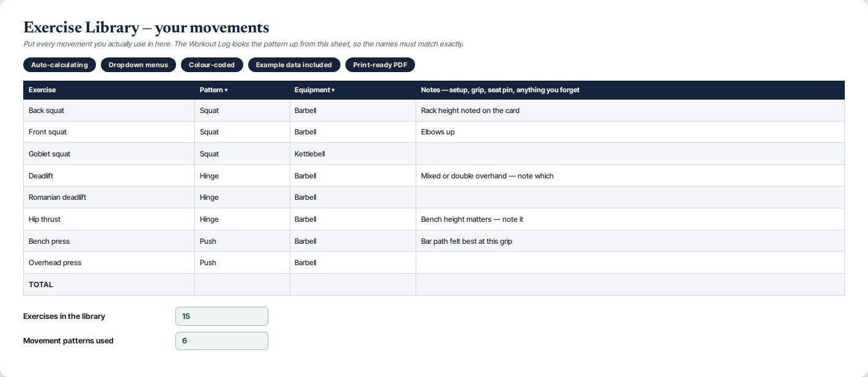
Task: Select the Barbell cell in Bench press row
Action: point(353,241)
